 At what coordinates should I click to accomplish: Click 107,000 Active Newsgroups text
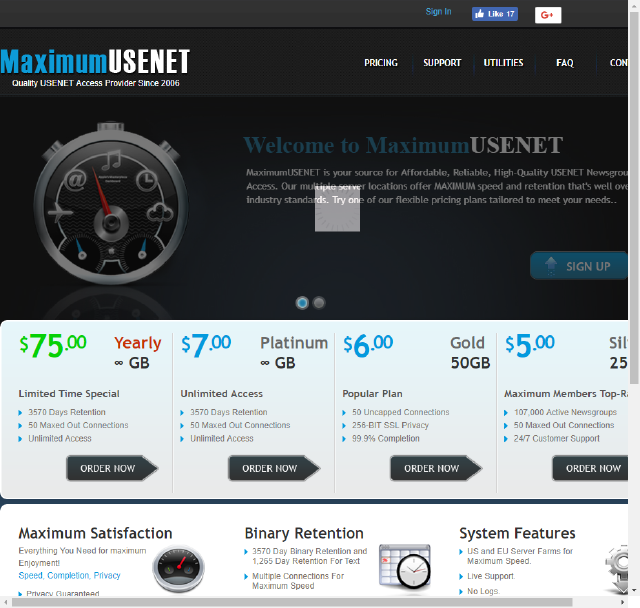pos(565,412)
